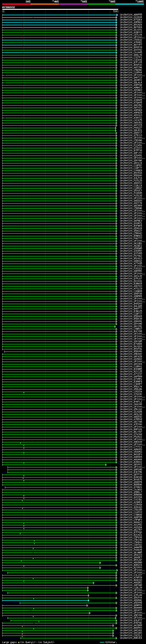Click the cyan alignment bar for UniRef100_A9PB43
The image size is (146, 644).
click(60, 22)
